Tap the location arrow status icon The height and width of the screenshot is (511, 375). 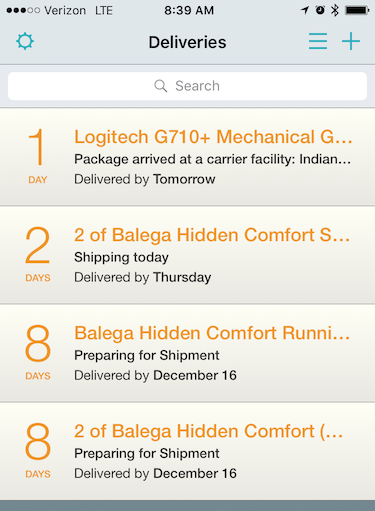(x=305, y=10)
